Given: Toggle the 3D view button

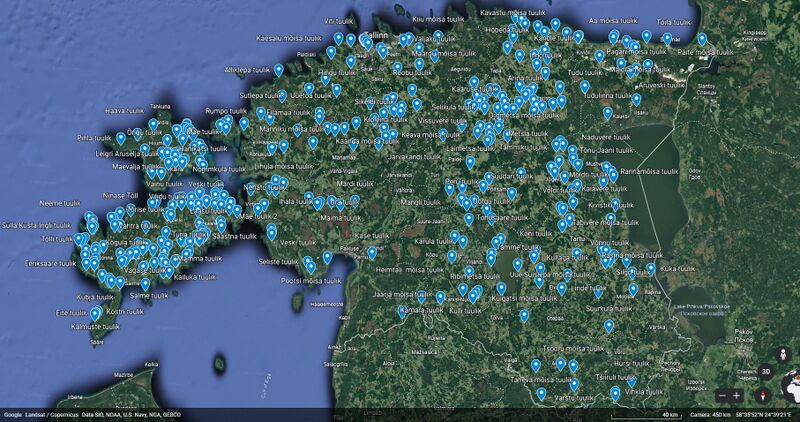Looking at the screenshot, I should coord(766,371).
